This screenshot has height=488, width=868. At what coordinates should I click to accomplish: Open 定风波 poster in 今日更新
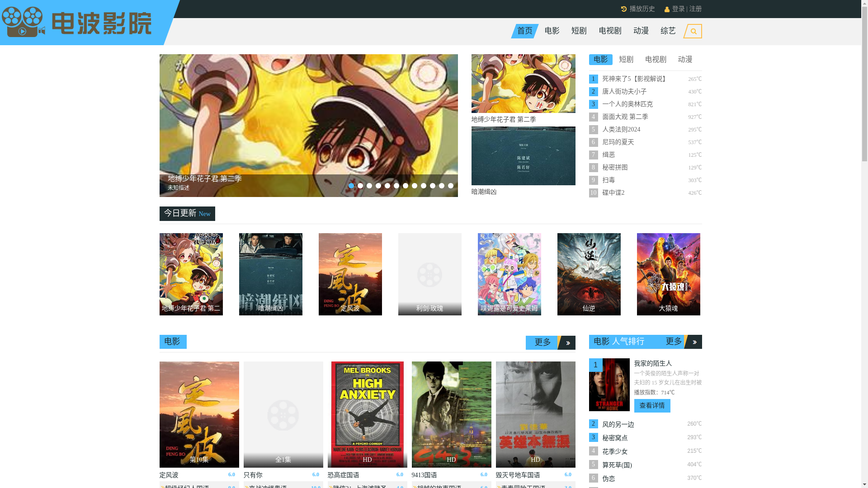tap(350, 274)
